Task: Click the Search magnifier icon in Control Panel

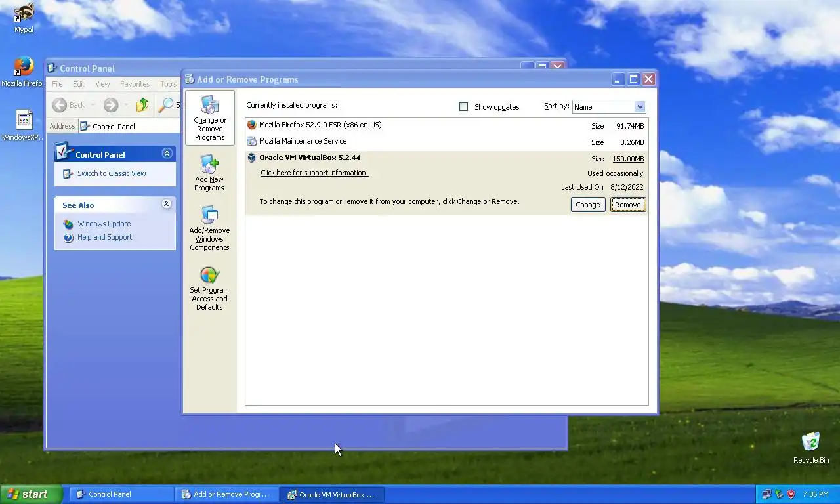Action: (167, 105)
